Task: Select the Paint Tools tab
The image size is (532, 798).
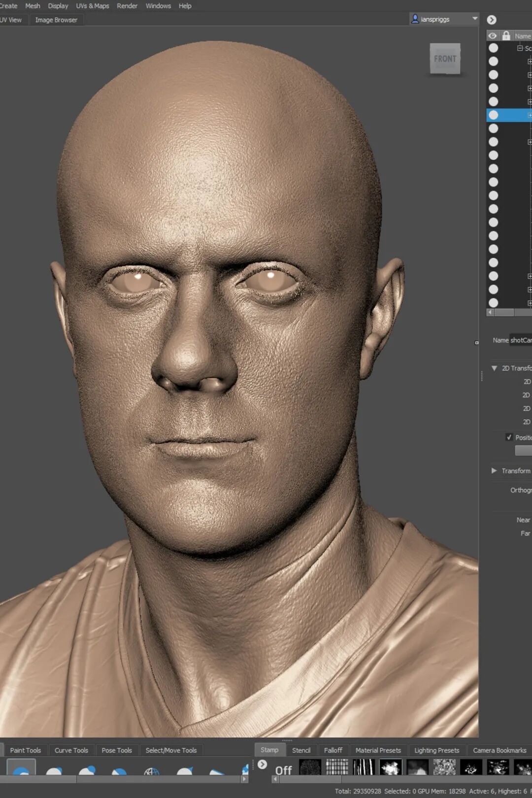Action: pos(26,750)
